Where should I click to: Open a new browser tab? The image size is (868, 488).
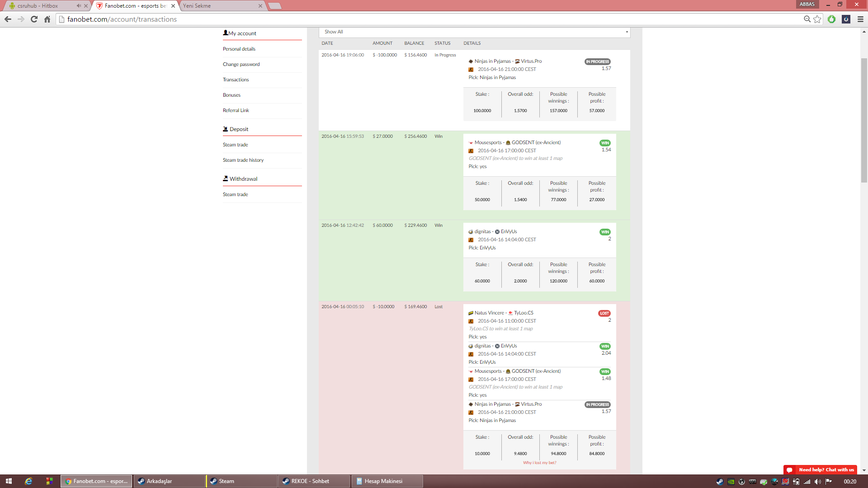274,6
